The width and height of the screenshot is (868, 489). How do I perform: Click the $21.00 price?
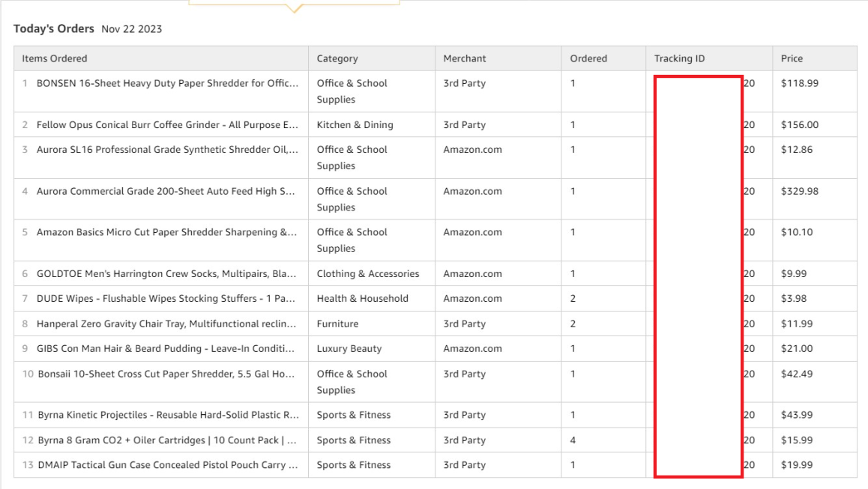[797, 349]
